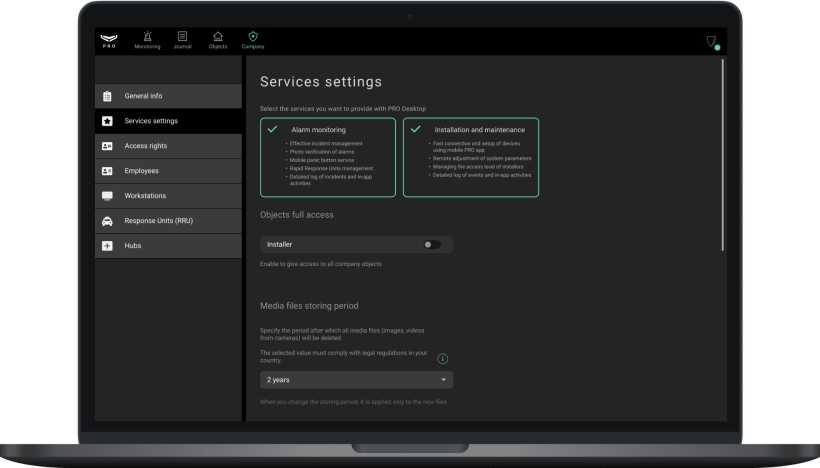Click the car icon for Response Units
Screen dimensions: 820x468
(x=107, y=221)
